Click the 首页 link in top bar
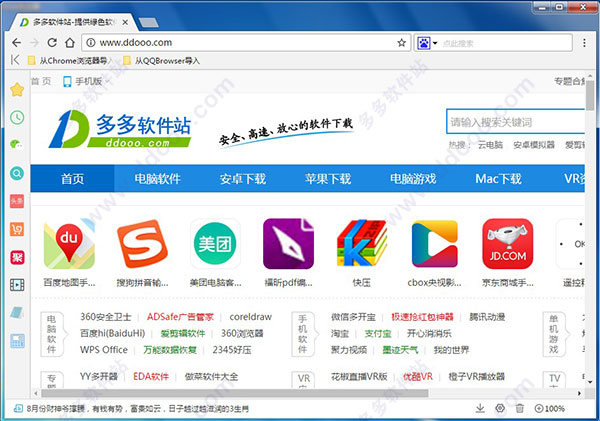Image resolution: width=600 pixels, height=421 pixels. tap(41, 81)
